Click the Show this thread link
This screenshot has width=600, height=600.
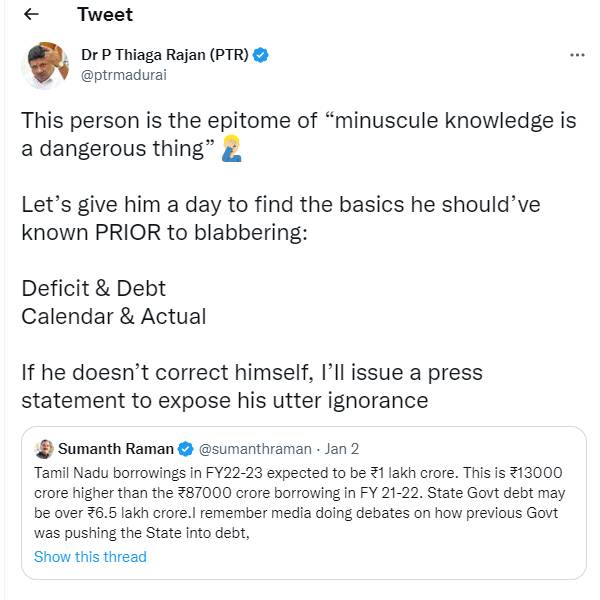coord(90,556)
